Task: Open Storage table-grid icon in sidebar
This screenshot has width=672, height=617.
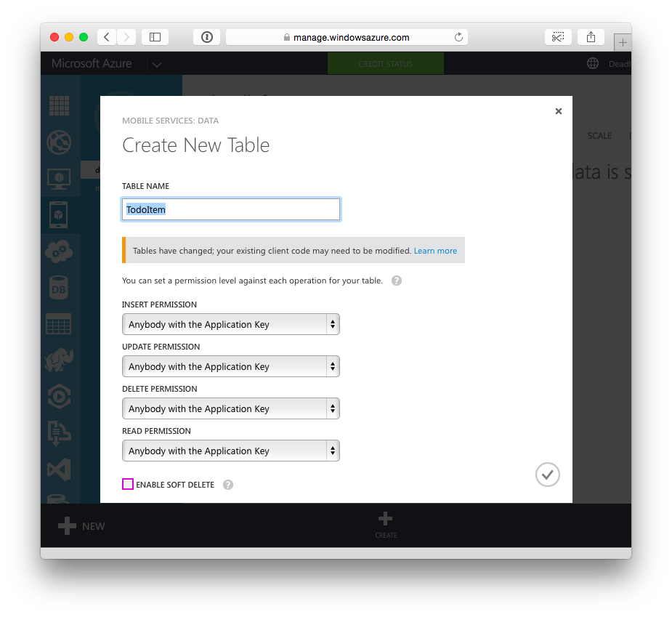Action: point(59,323)
